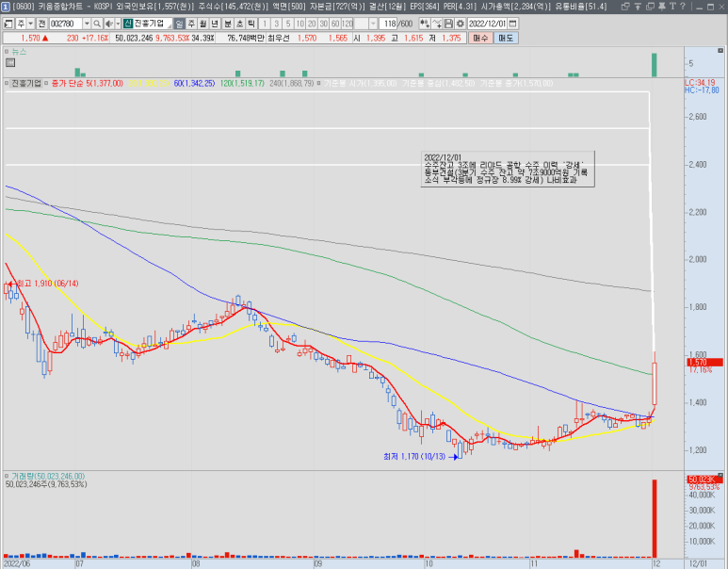The height and width of the screenshot is (569, 728).
Task: Expand the stock code 002780 dropdown
Action: coord(89,23)
